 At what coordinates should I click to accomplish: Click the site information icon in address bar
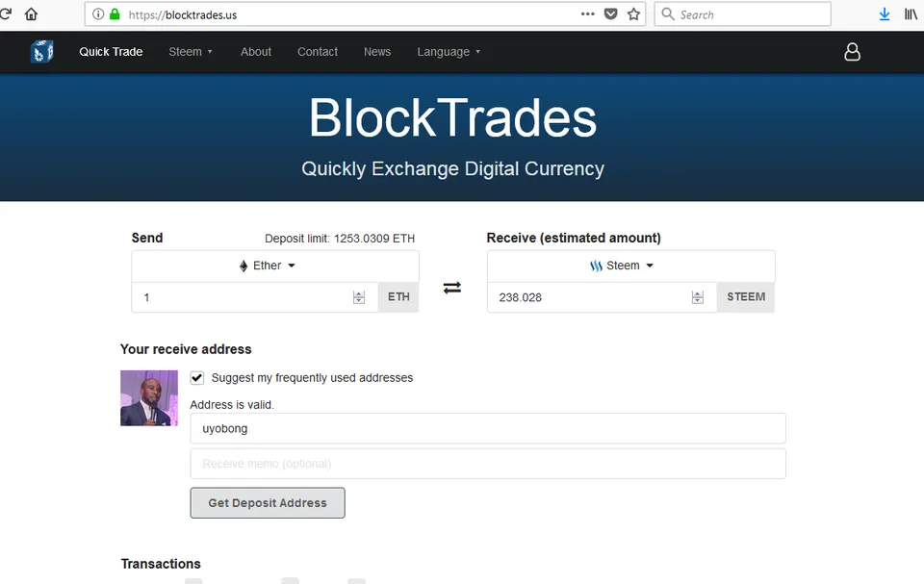(98, 14)
